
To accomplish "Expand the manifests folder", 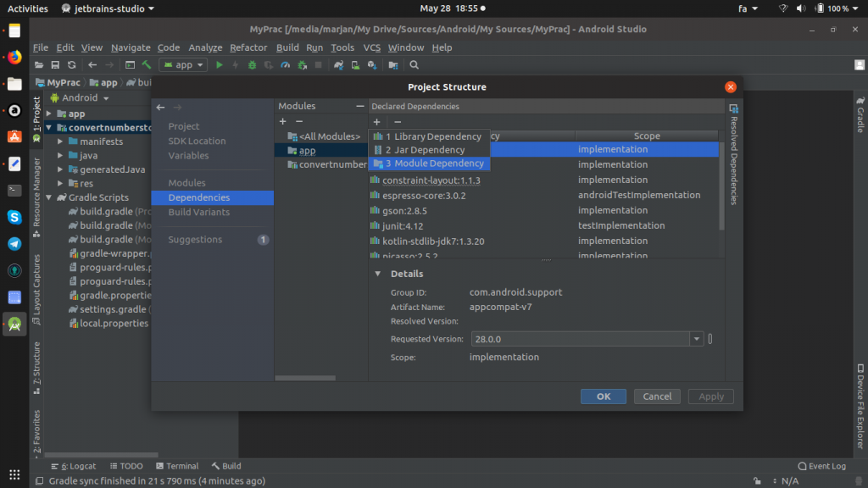I will (x=60, y=141).
